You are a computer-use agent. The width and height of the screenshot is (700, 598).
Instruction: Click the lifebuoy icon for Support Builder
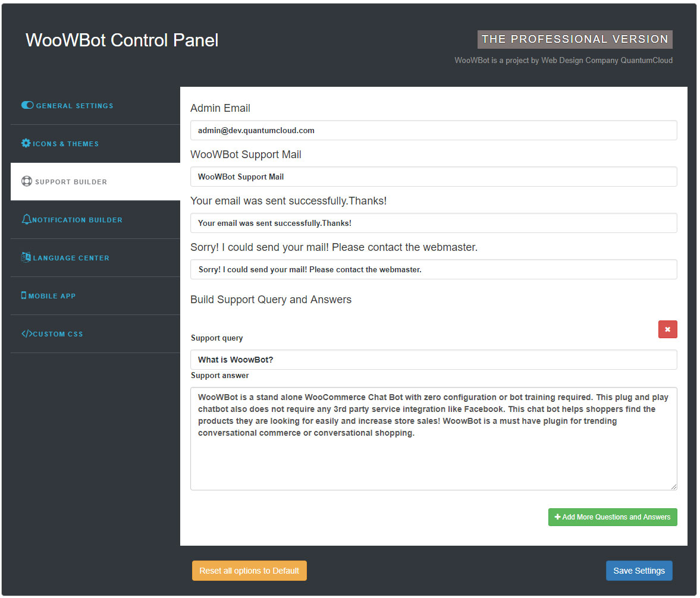pyautogui.click(x=27, y=181)
